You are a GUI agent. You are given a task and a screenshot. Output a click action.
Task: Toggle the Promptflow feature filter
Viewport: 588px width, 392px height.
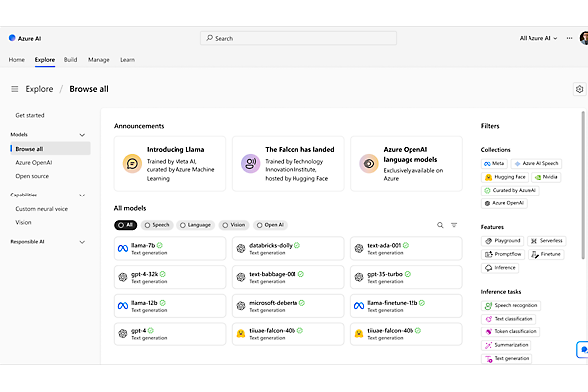tap(503, 255)
